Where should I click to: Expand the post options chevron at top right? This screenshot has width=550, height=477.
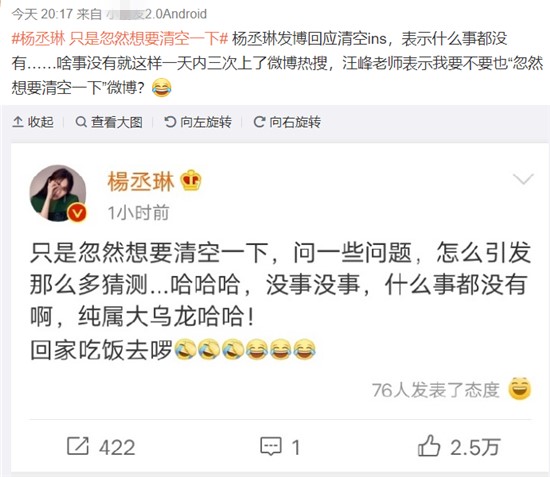coord(523,179)
